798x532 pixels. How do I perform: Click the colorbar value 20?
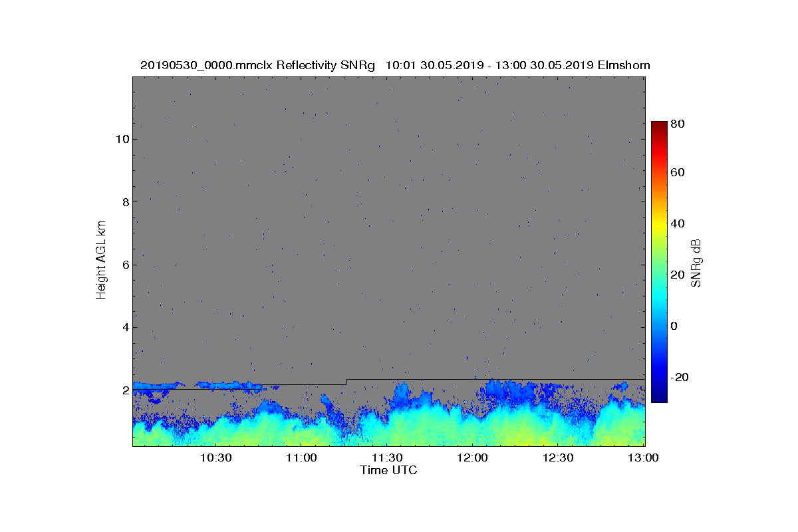(678, 275)
